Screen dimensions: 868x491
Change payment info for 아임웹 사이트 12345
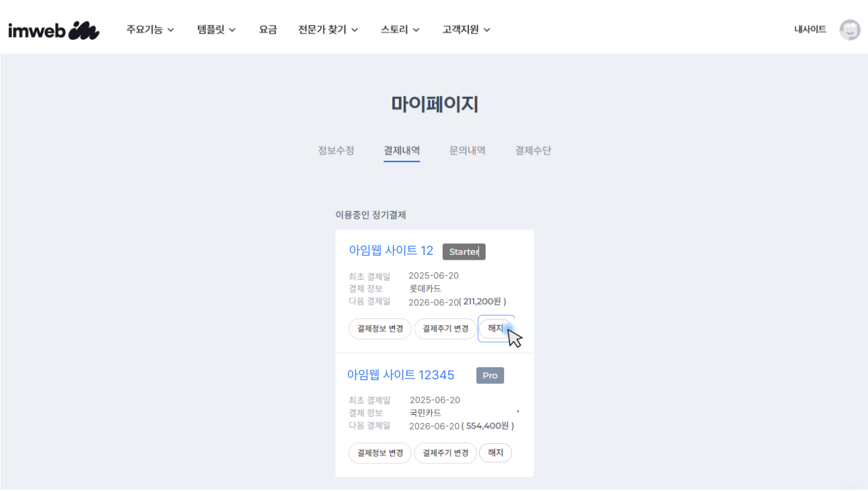pyautogui.click(x=380, y=453)
